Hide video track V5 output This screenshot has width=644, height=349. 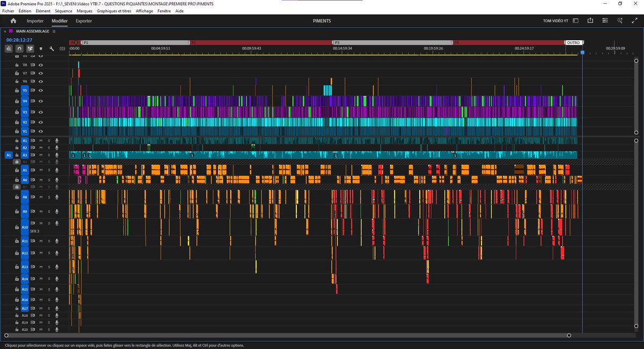tap(40, 90)
